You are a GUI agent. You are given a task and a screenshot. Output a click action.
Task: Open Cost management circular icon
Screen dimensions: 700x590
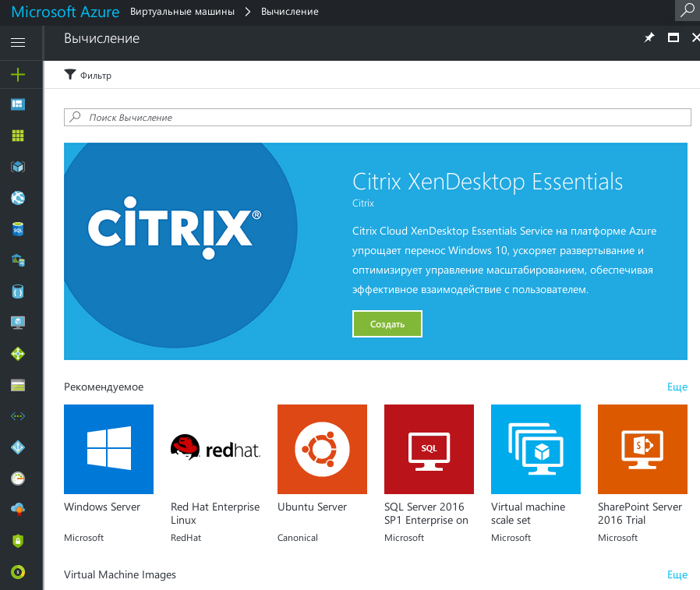point(18,572)
